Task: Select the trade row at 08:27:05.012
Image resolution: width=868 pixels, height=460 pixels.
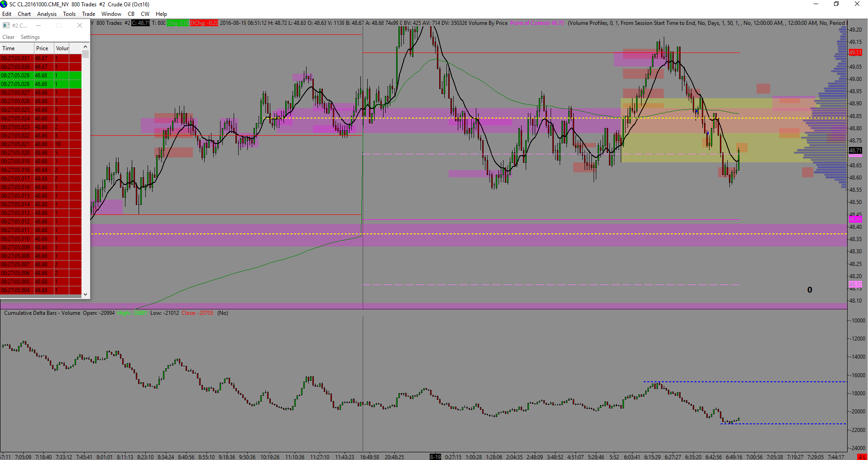Action: coord(41,222)
